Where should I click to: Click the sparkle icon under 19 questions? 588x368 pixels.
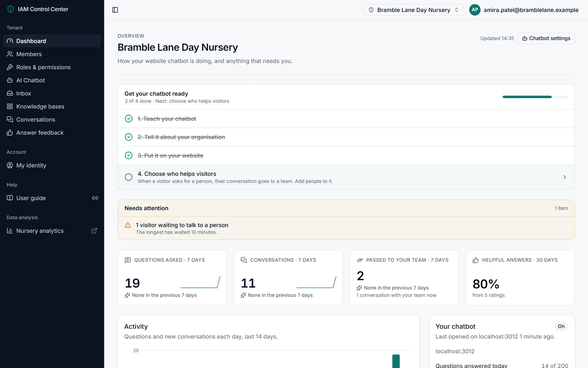click(x=127, y=295)
